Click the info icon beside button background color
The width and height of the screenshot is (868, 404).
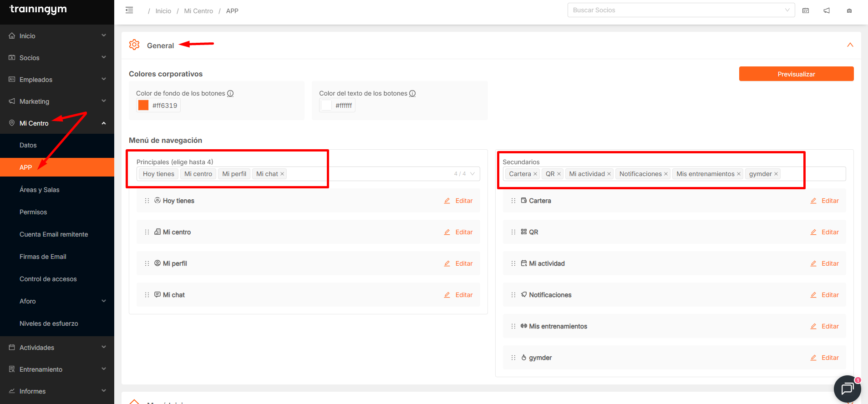[230, 93]
